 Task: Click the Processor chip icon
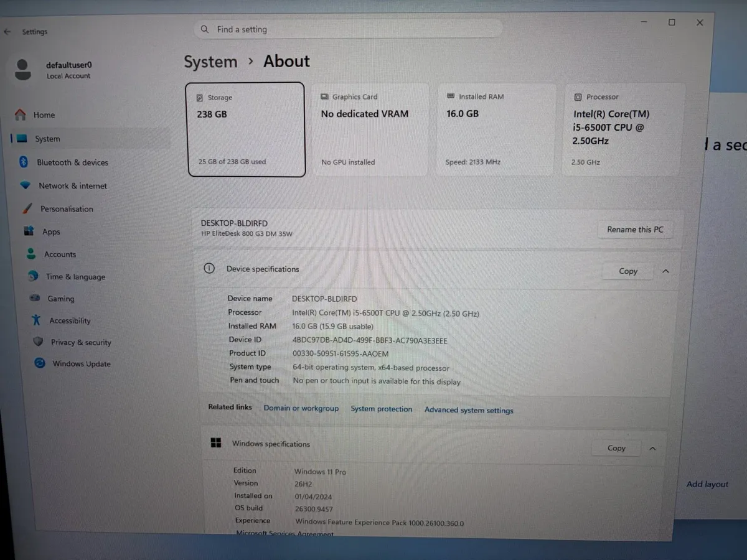tap(578, 97)
